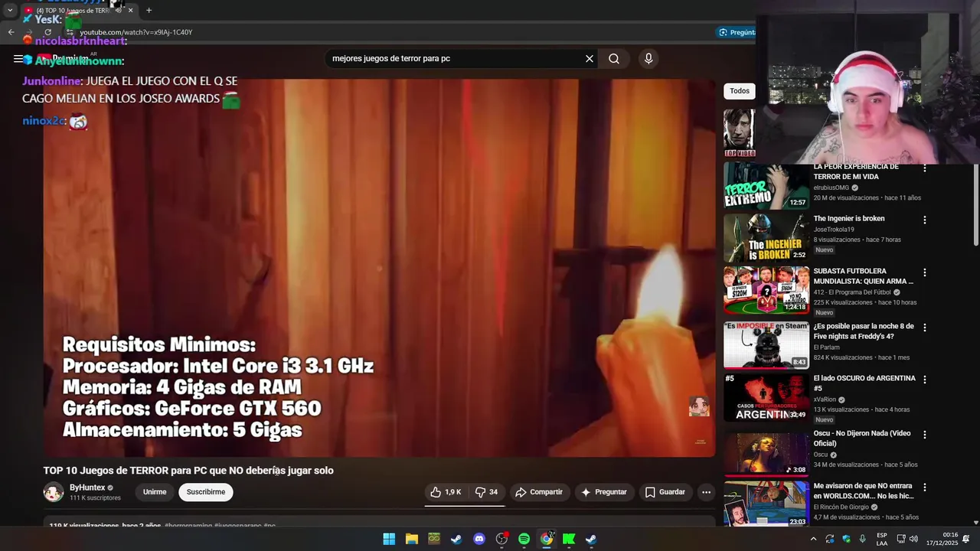Go back with the browser back arrow
Viewport: 980px width, 551px height.
(11, 32)
